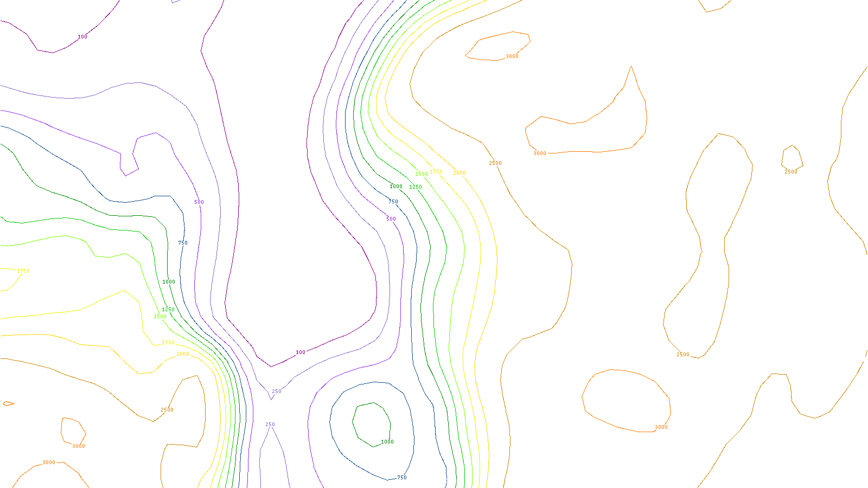The width and height of the screenshot is (868, 488).
Task: Click the isolated 1750 label at the left edge
Action: click(23, 271)
